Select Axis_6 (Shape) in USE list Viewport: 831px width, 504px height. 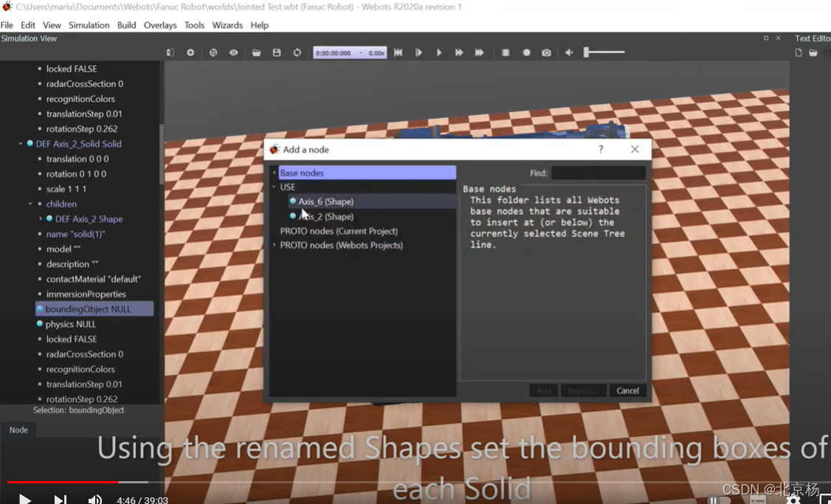(326, 201)
